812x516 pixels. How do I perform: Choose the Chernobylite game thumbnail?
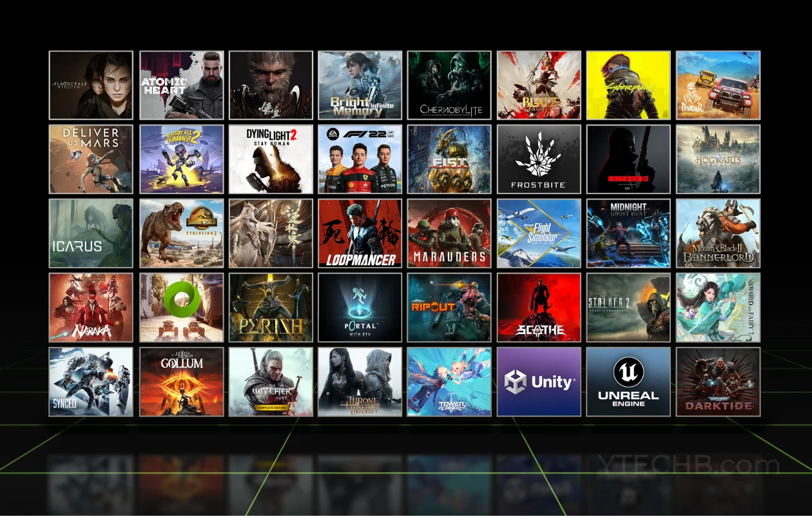pyautogui.click(x=449, y=85)
